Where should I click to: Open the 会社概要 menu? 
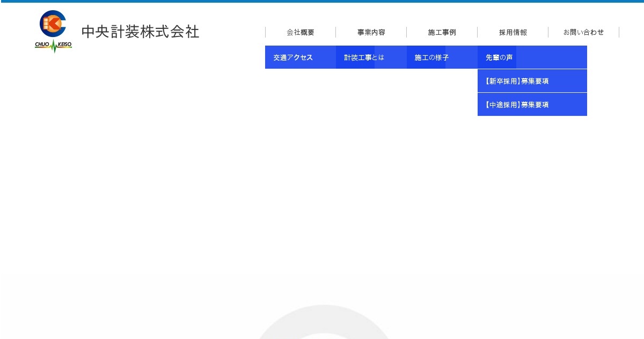tap(301, 32)
